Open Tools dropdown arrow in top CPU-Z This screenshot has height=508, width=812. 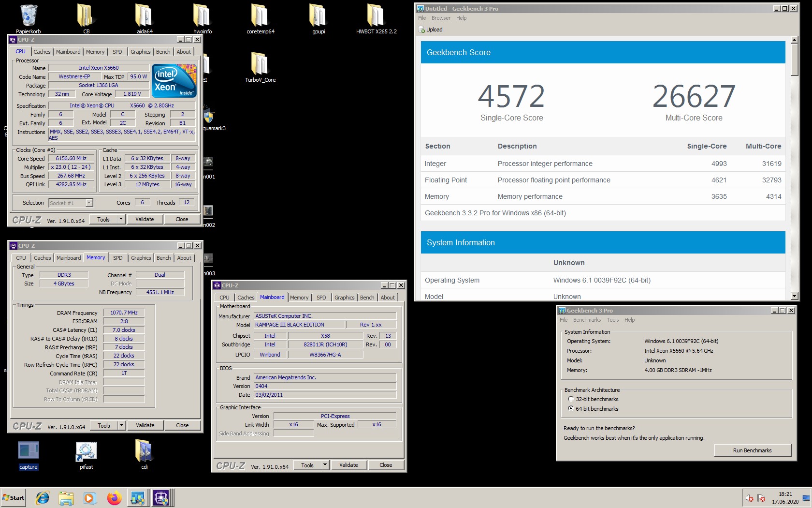point(121,219)
